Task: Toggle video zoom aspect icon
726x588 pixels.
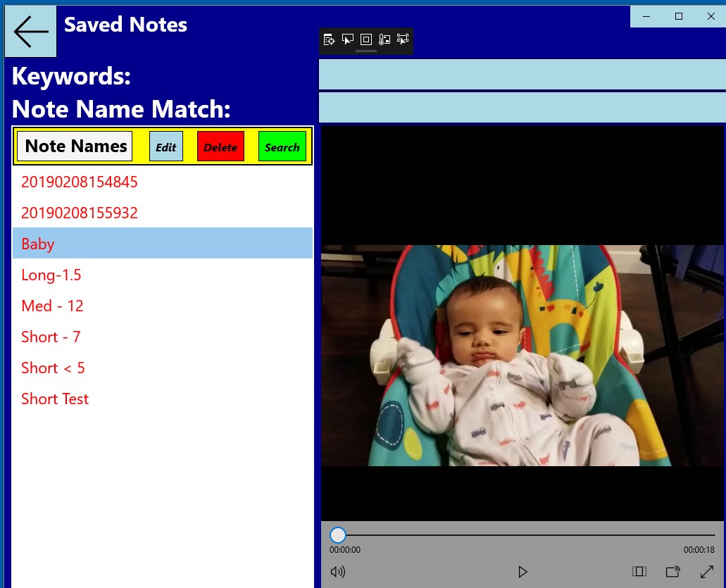Action: [x=639, y=572]
